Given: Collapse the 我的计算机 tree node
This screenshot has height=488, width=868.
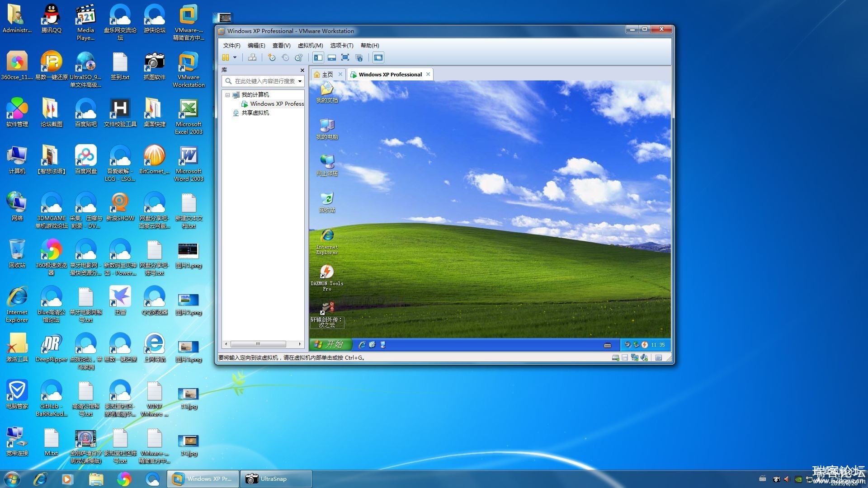Looking at the screenshot, I should coord(227,95).
